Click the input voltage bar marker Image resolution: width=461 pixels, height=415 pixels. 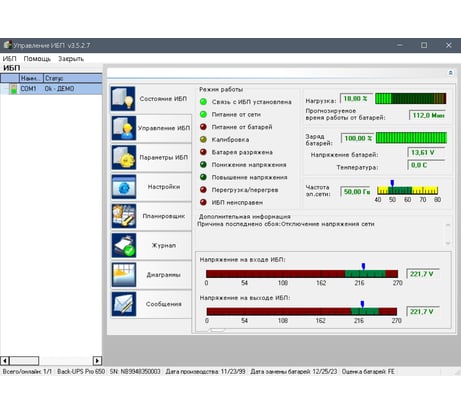point(363,266)
